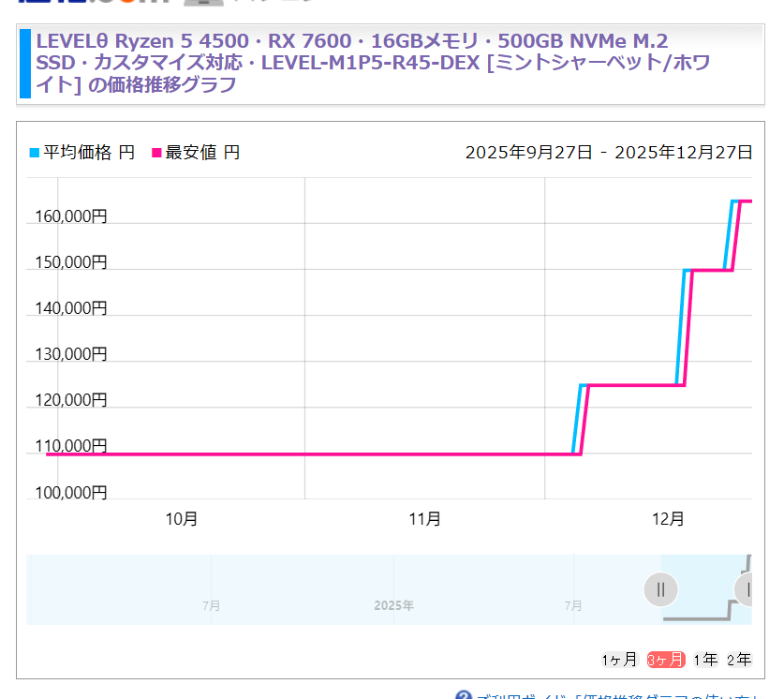Click the kakaku.com logo at top
The width and height of the screenshot is (784, 699).
(x=94, y=4)
